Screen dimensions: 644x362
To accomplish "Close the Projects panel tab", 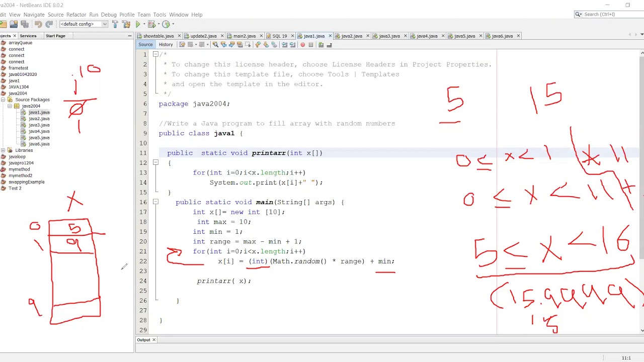I will tap(15, 36).
